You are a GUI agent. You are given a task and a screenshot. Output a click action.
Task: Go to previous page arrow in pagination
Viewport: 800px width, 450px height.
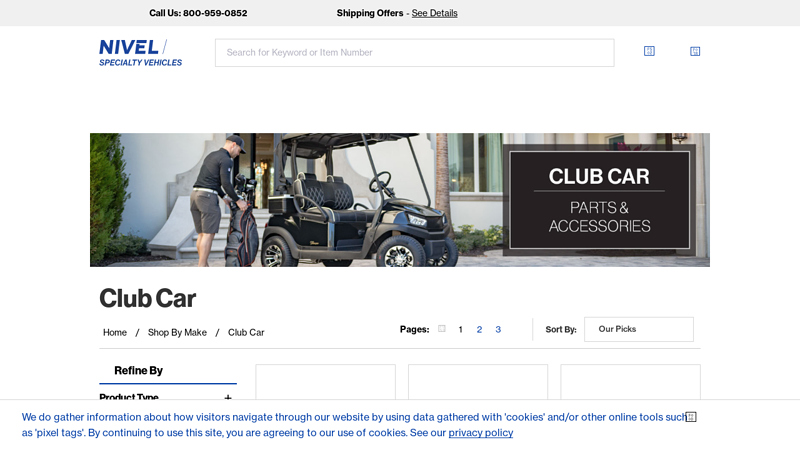click(442, 329)
